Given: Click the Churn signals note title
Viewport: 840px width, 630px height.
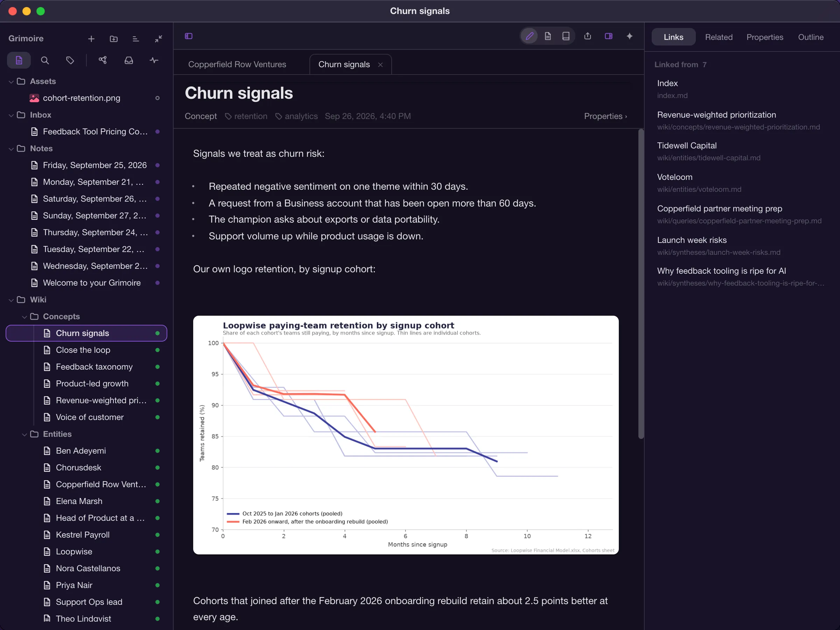Looking at the screenshot, I should pyautogui.click(x=239, y=93).
